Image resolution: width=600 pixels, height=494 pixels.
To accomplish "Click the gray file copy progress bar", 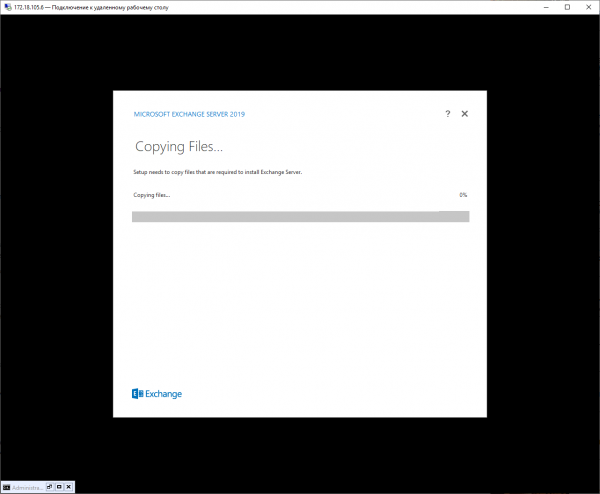I will click(300, 216).
